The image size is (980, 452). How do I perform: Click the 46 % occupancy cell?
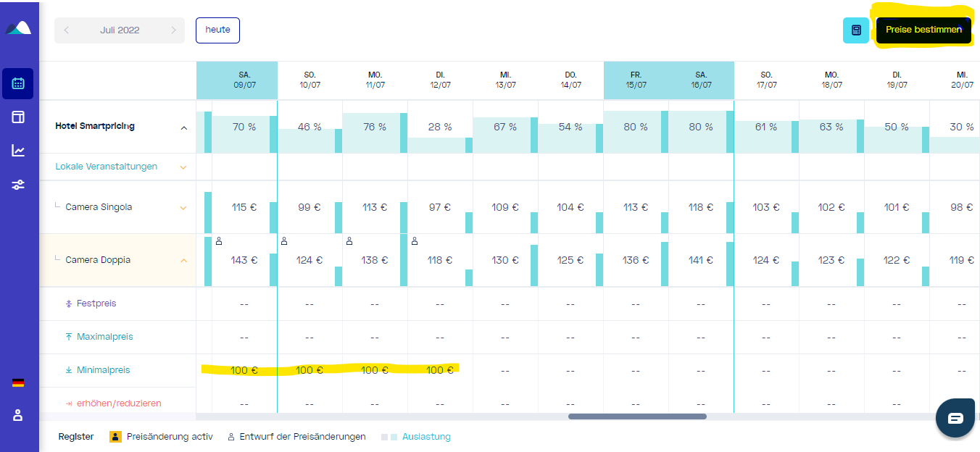(x=310, y=127)
